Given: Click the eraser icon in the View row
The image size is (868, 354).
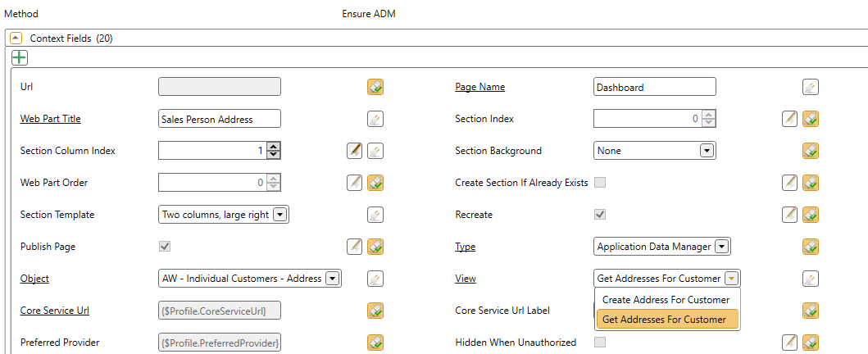Looking at the screenshot, I should coord(811,279).
